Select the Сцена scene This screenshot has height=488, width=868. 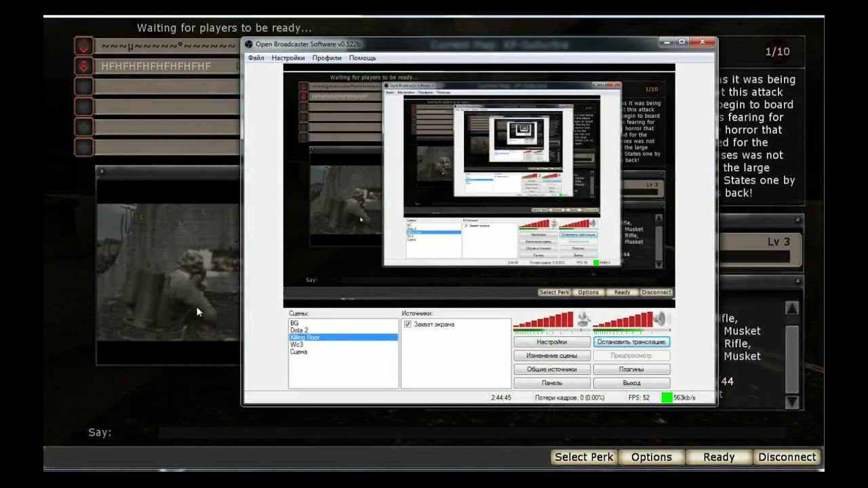[343, 352]
